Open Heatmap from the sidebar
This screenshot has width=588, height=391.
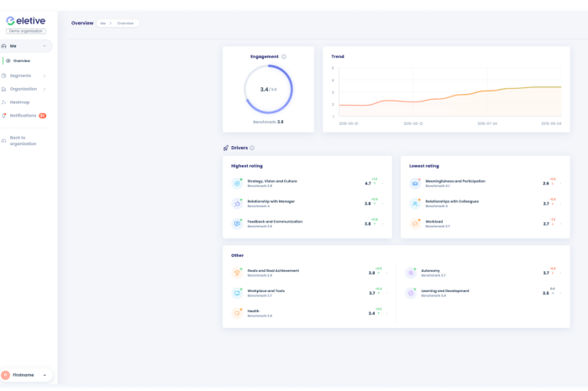pos(19,102)
